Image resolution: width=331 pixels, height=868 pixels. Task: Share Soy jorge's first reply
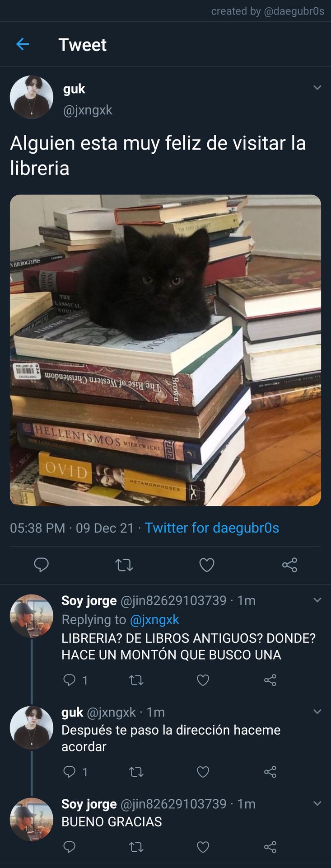(x=270, y=680)
